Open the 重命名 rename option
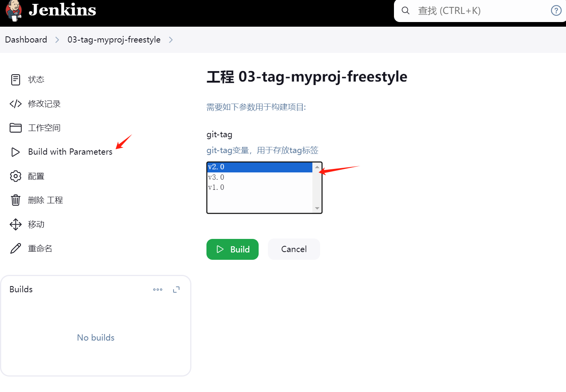Screen dimensions: 566x392 pos(40,248)
